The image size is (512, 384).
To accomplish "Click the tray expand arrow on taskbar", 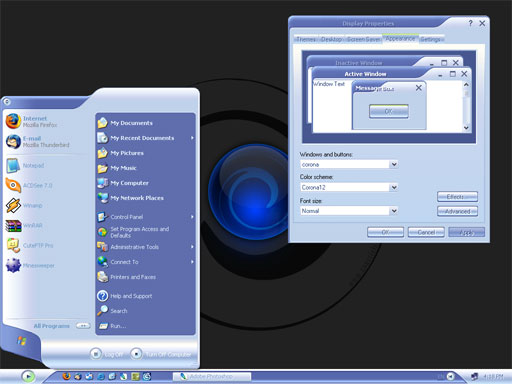I will click(450, 376).
